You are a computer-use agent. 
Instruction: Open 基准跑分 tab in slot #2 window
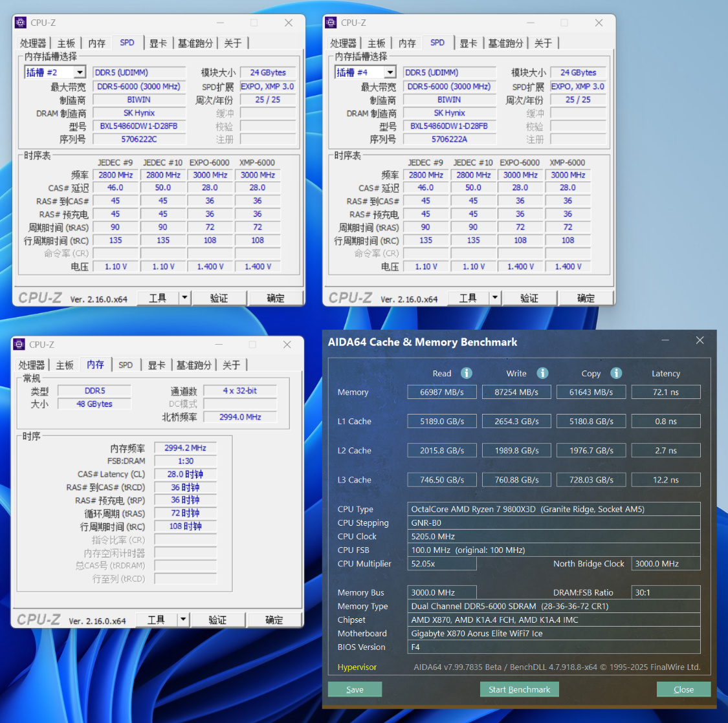point(195,43)
